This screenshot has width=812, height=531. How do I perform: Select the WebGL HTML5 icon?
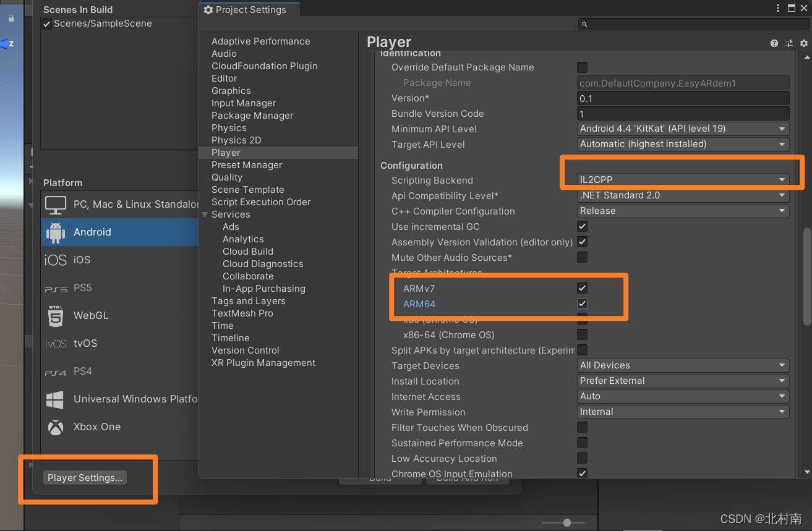click(x=56, y=316)
